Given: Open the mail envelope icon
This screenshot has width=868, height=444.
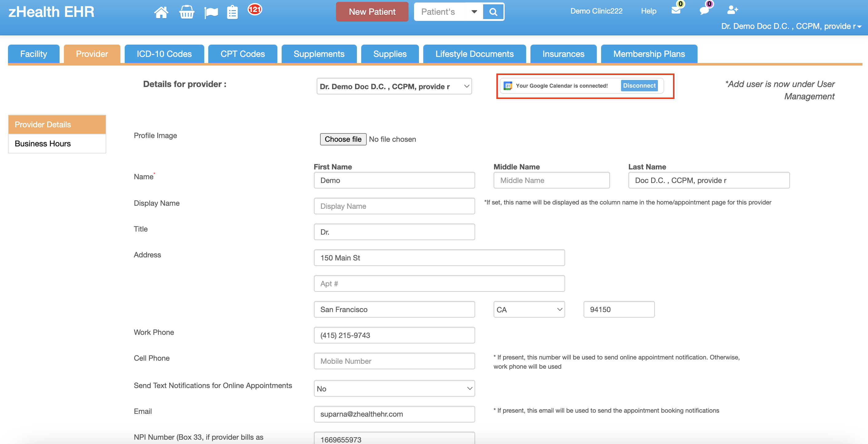Looking at the screenshot, I should point(676,10).
